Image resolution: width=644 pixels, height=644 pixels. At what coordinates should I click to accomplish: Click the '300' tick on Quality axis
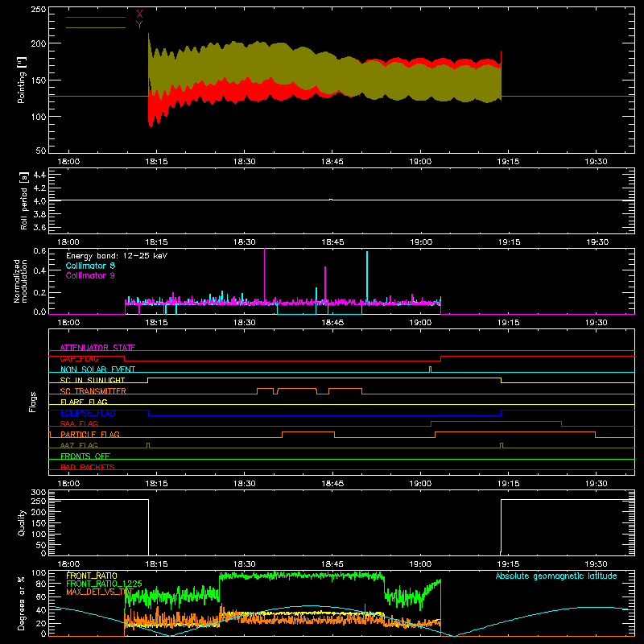tap(39, 492)
